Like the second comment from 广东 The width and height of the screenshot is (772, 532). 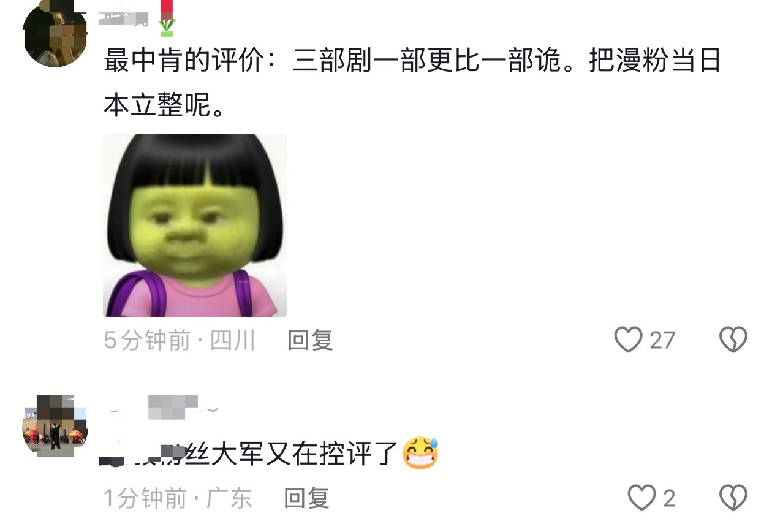pyautogui.click(x=642, y=498)
